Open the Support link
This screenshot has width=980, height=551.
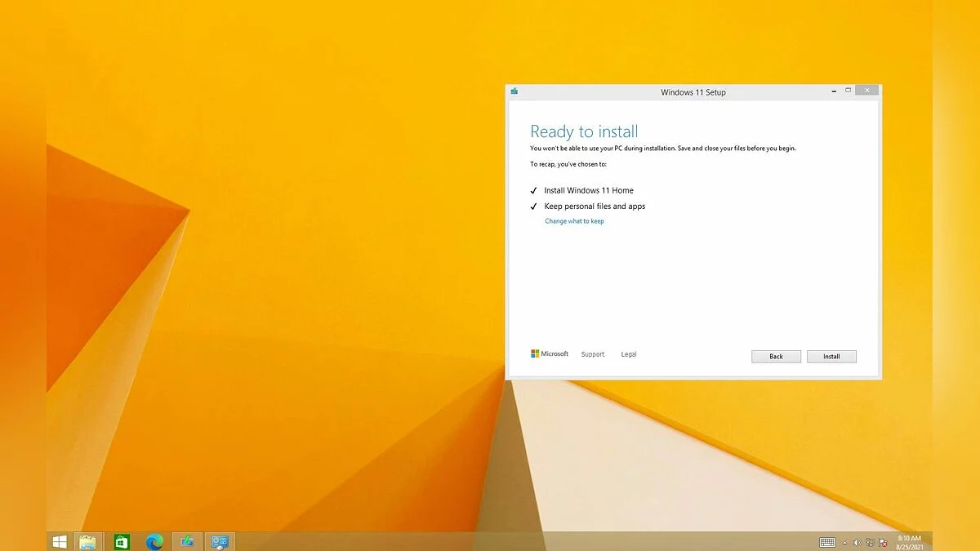point(593,354)
